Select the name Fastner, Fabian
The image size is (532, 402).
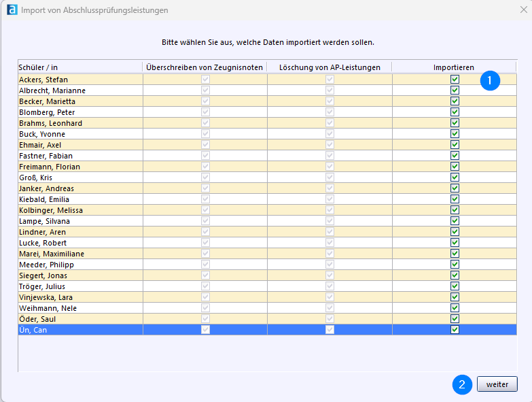(x=46, y=156)
